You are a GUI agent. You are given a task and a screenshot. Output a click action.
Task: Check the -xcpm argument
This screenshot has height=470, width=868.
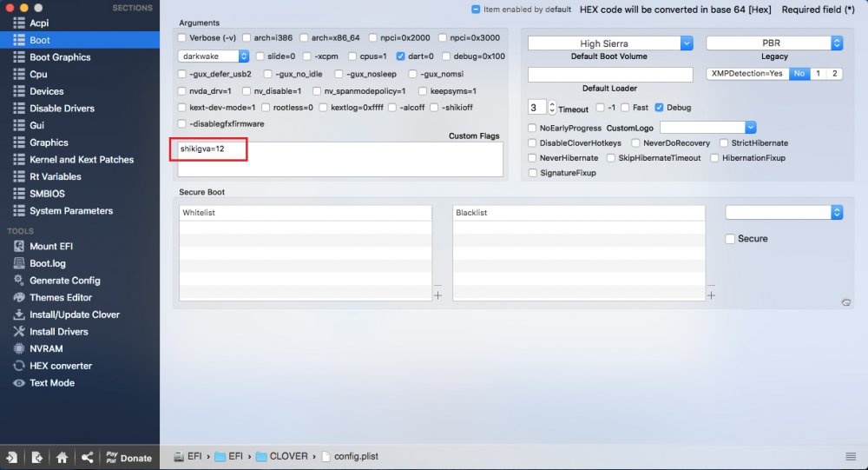(x=306, y=56)
